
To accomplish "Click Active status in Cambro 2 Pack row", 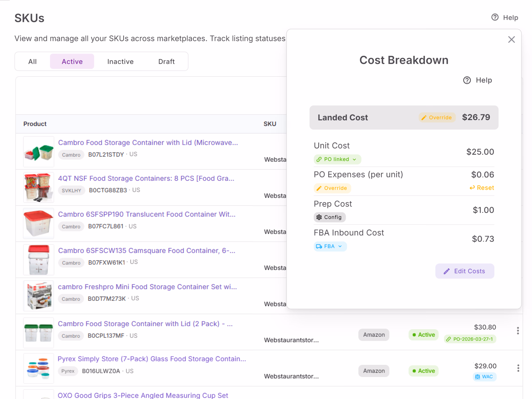I will [x=424, y=335].
